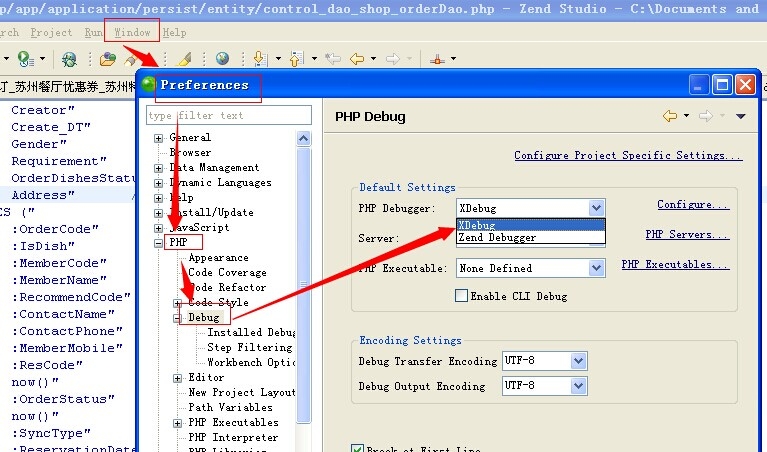Expand the General tree node
The width and height of the screenshot is (767, 452).
158,138
